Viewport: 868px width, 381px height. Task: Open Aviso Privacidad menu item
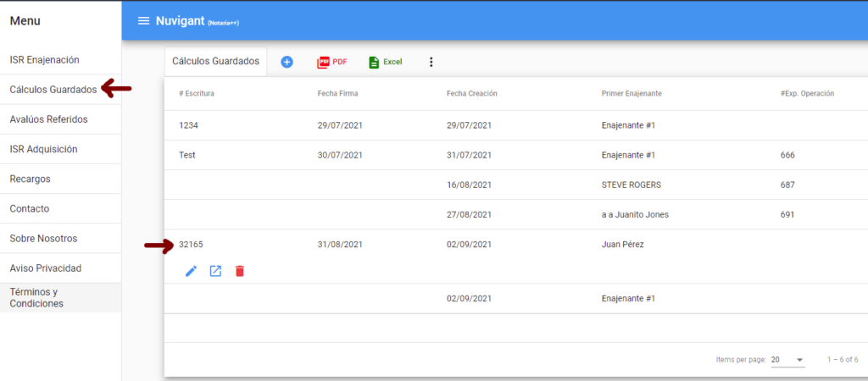[x=60, y=268]
